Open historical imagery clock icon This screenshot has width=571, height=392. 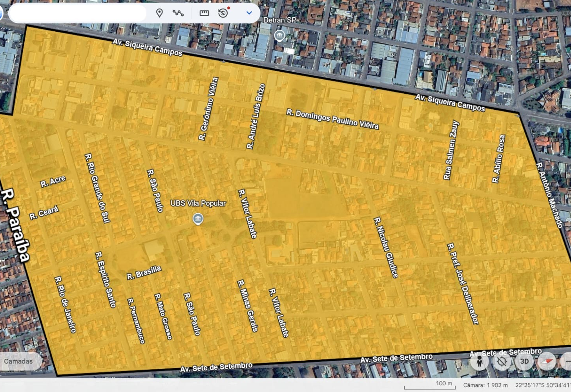(x=223, y=13)
